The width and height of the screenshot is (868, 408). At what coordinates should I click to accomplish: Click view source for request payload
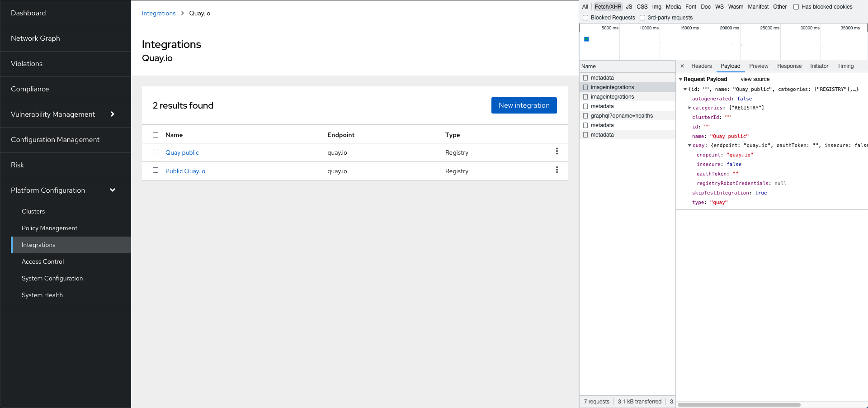coord(755,79)
